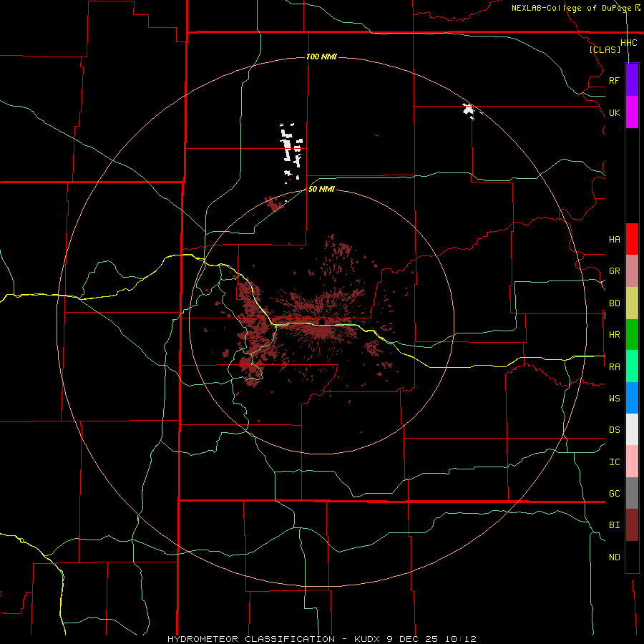
Task: Click the GR legend label
Action: [x=614, y=271]
